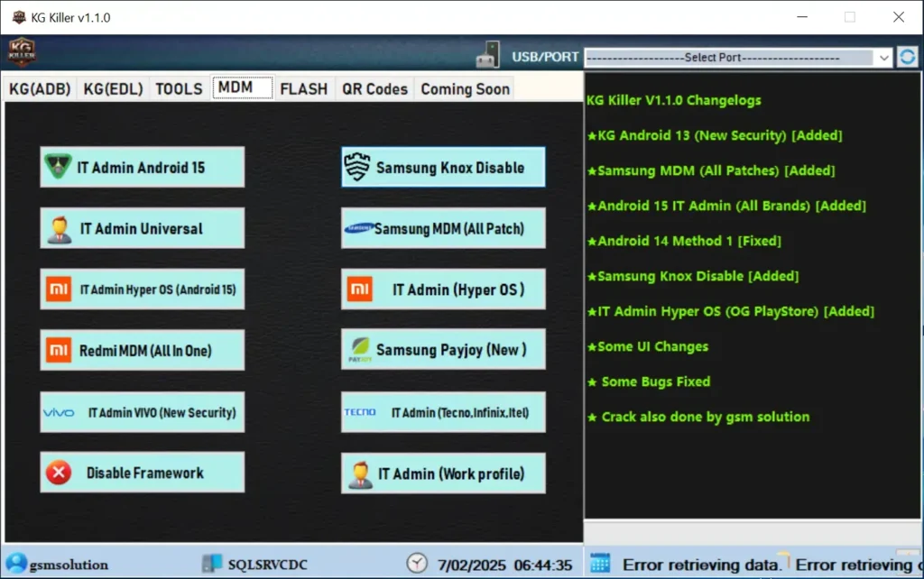Click the IT Admin Universal button
Image resolution: width=924 pixels, height=579 pixels.
(x=142, y=228)
